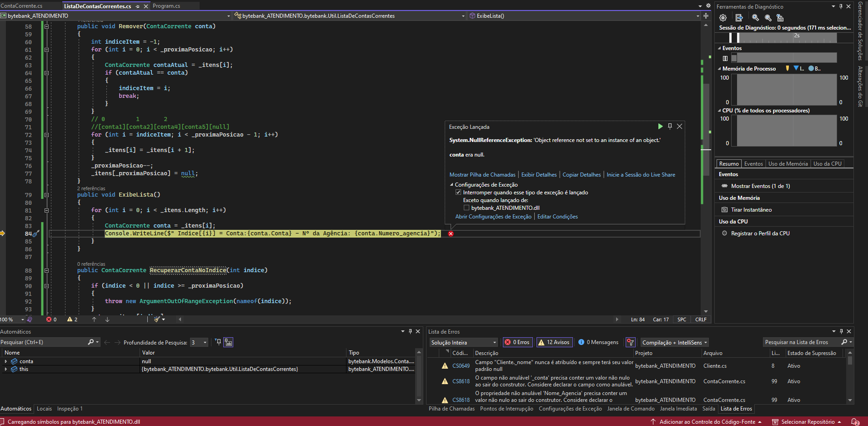Go to next issue arrow in editor status
Viewport: 868px width, 426px height.
[107, 319]
